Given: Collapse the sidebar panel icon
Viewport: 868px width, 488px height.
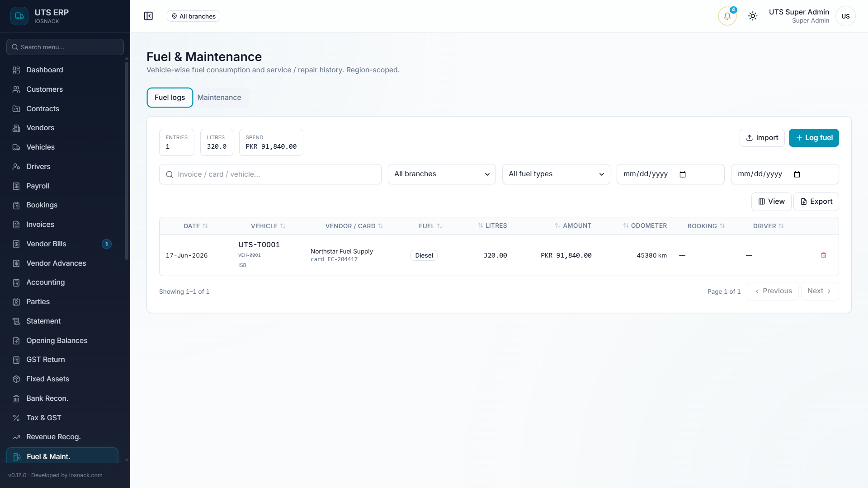Looking at the screenshot, I should pos(148,16).
